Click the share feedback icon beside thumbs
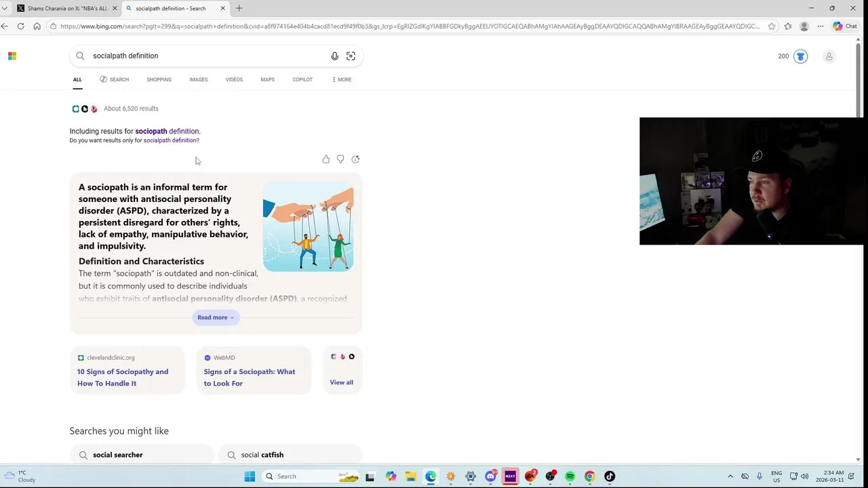This screenshot has height=488, width=868. 355,159
